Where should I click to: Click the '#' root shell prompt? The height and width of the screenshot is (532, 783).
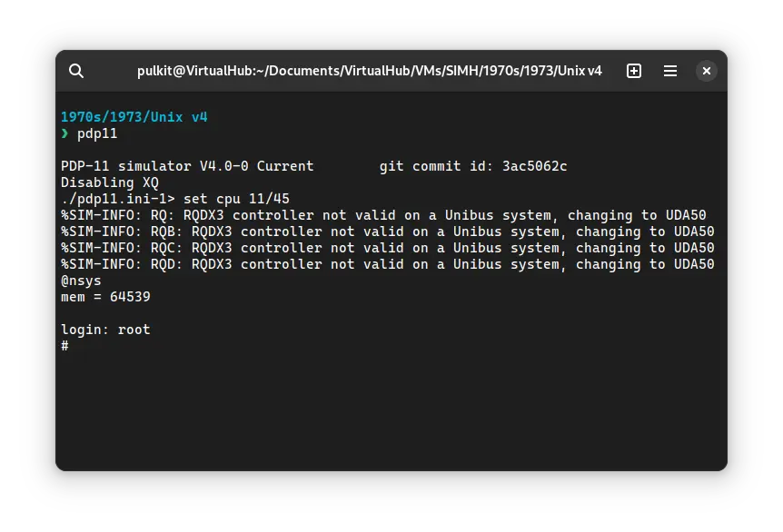64,345
